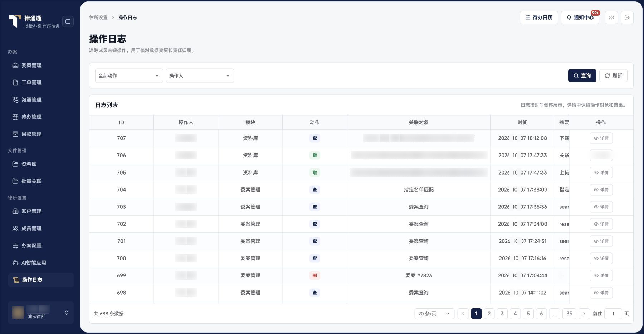The height and width of the screenshot is (334, 644).
Task: Open the 20 条/页 page size dropdown
Action: point(434,314)
